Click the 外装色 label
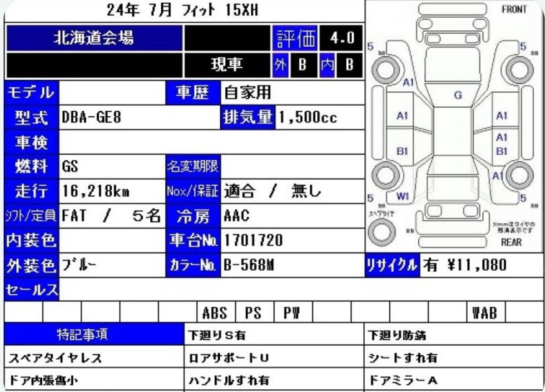Image resolution: width=545 pixels, height=392 pixels. [31, 265]
